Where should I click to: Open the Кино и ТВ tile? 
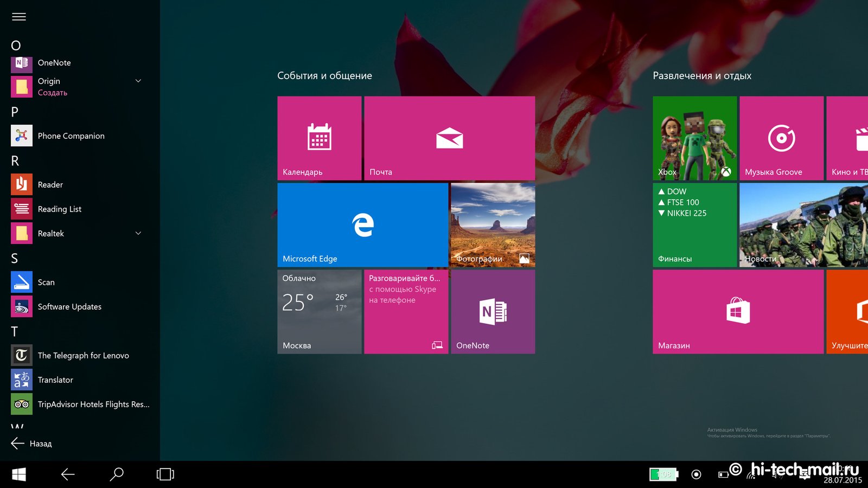(x=847, y=138)
